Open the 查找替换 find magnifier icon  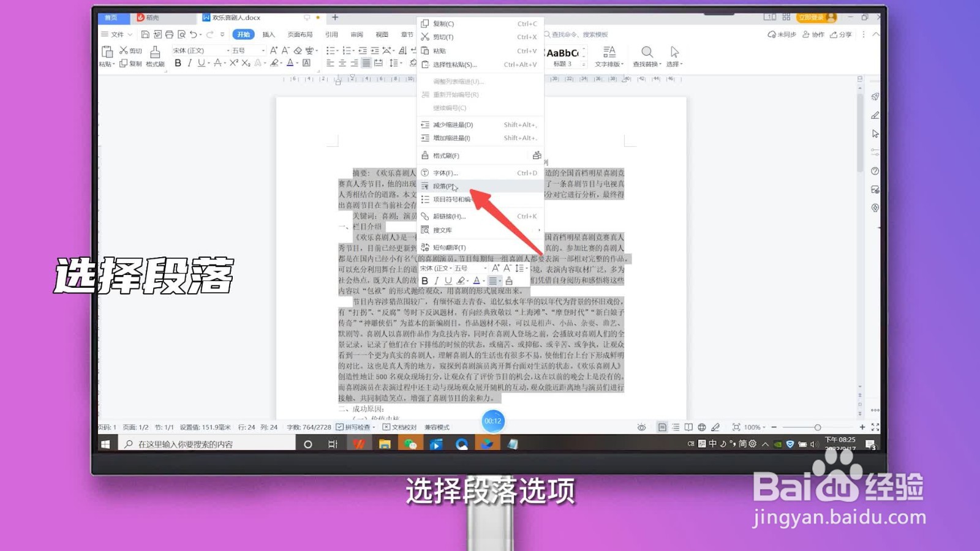[x=646, y=52]
